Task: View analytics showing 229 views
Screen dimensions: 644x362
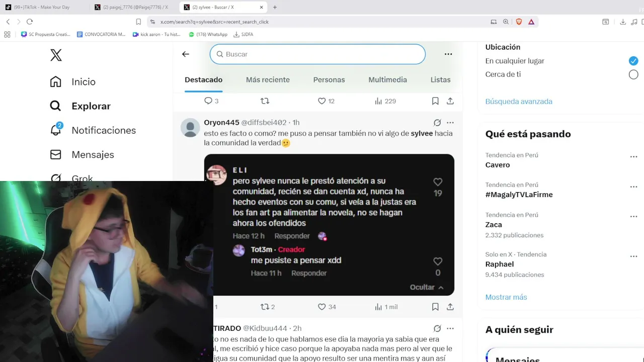Action: tap(385, 101)
